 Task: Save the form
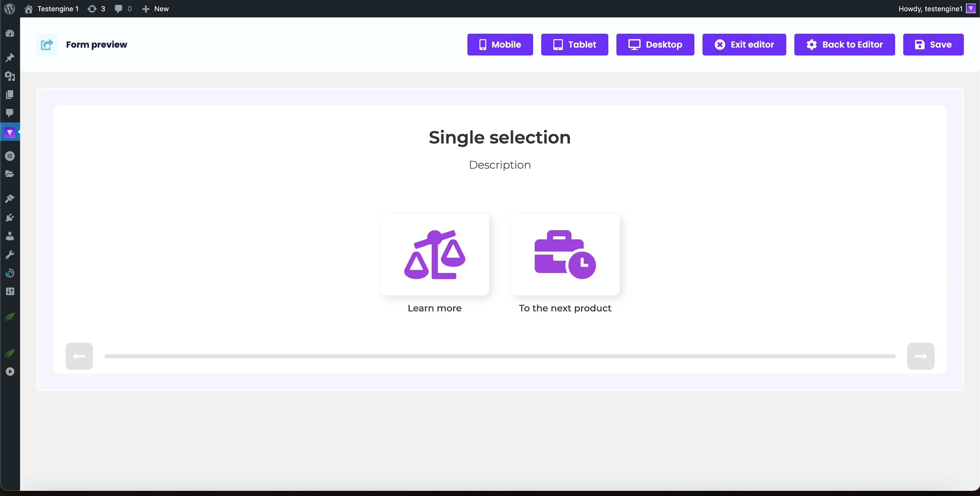933,45
